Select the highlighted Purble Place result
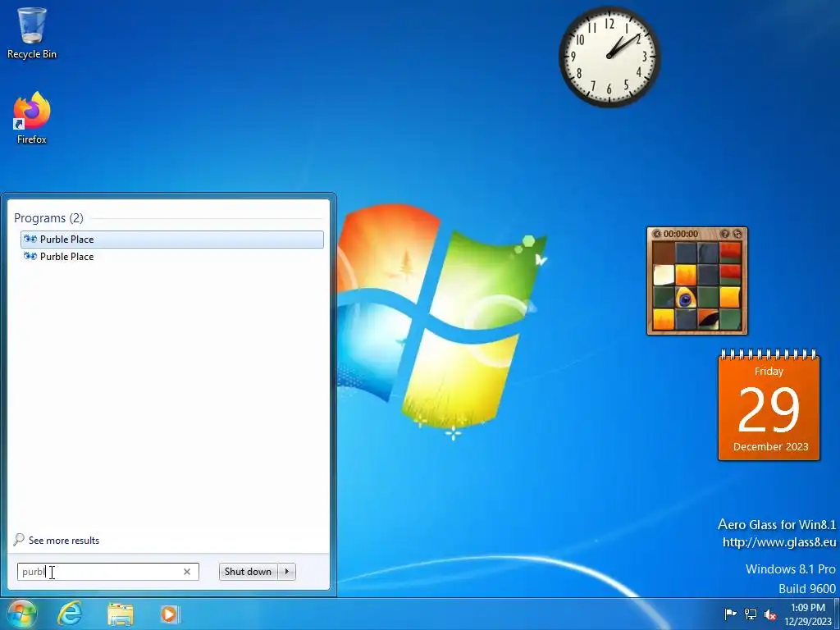Image resolution: width=840 pixels, height=630 pixels. (172, 240)
